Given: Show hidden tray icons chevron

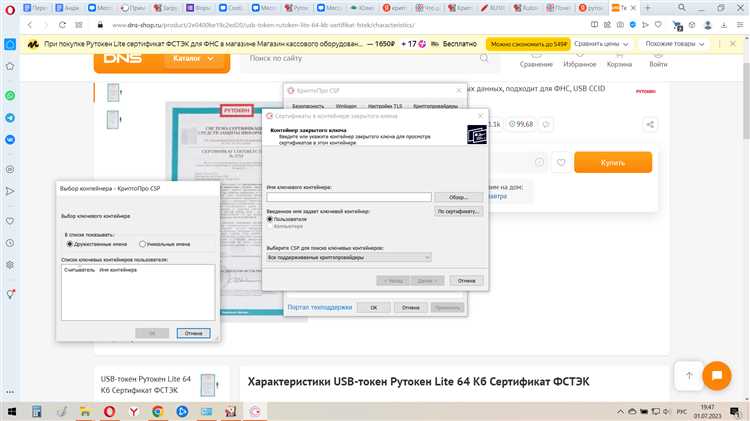Looking at the screenshot, I should [x=620, y=411].
